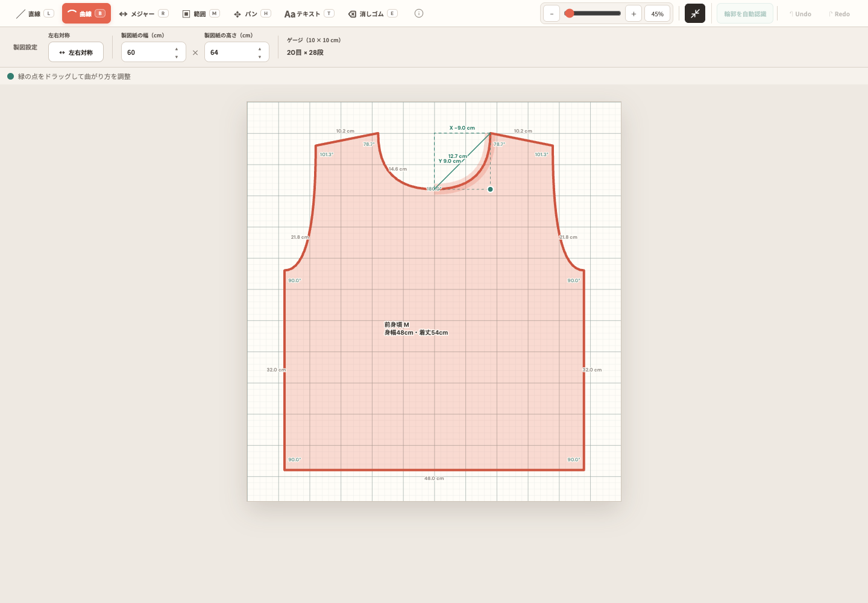868x603 pixels.
Task: Click the right 21.8 cm armhole label
Action: 568,237
